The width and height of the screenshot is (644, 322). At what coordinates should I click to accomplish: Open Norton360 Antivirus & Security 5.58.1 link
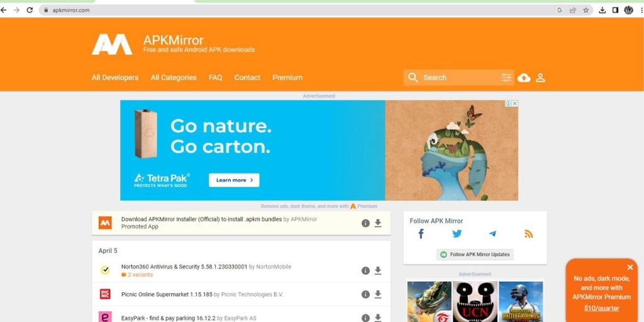[x=184, y=267]
